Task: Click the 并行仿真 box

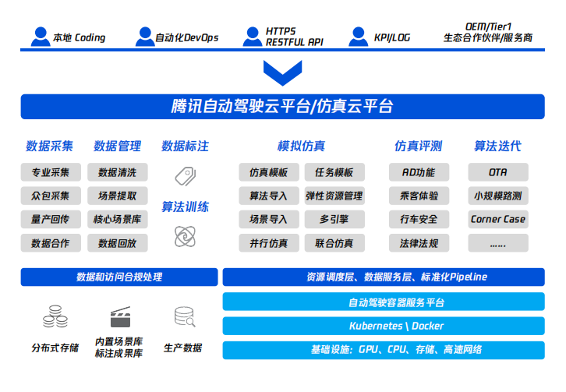Action: 269,243
